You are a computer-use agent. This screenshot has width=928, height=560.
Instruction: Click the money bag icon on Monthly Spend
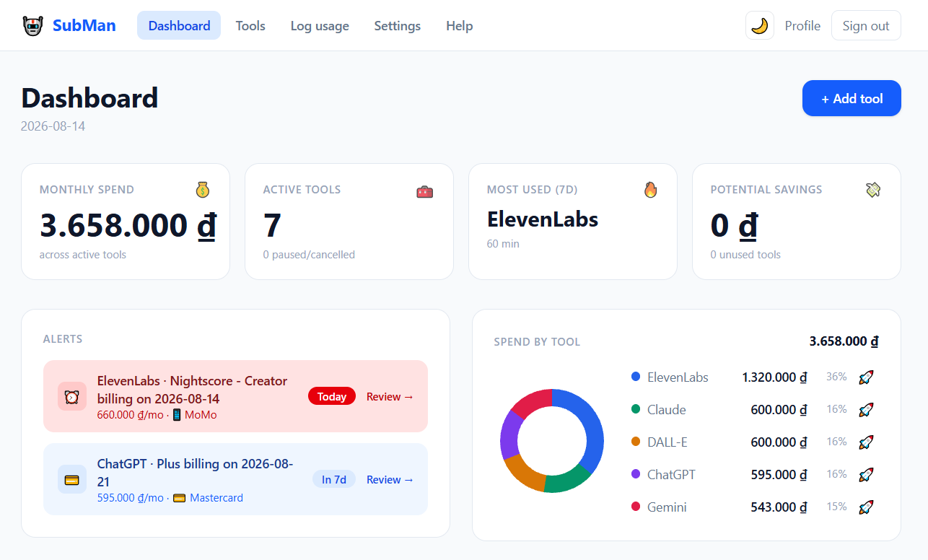tap(203, 190)
